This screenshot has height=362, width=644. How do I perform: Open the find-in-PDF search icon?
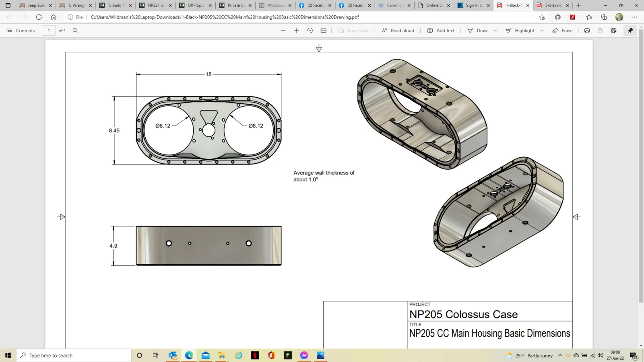75,31
